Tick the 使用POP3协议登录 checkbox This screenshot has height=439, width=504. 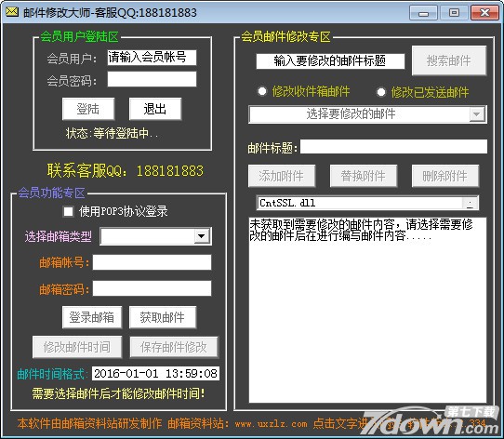point(68,211)
